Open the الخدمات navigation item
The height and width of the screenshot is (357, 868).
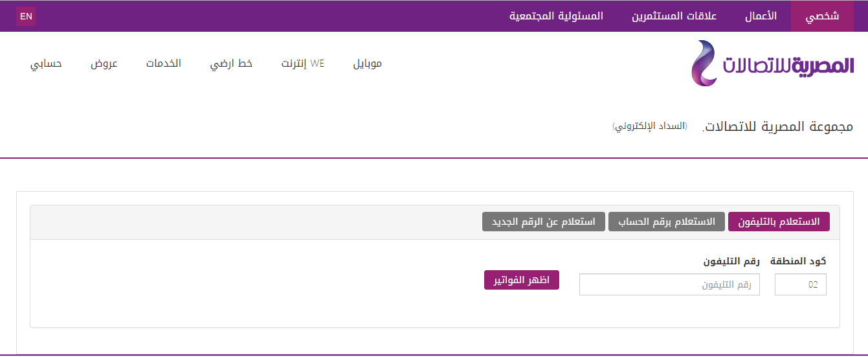point(163,63)
